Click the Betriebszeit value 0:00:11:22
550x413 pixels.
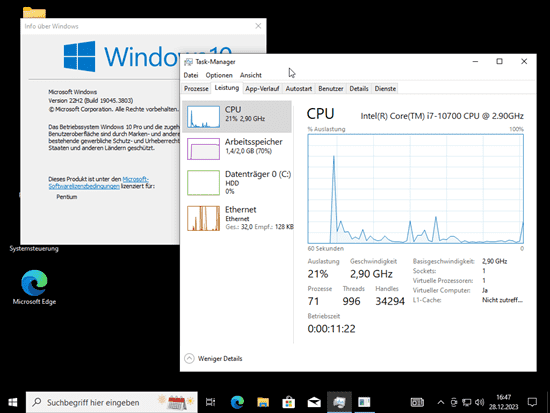click(331, 329)
